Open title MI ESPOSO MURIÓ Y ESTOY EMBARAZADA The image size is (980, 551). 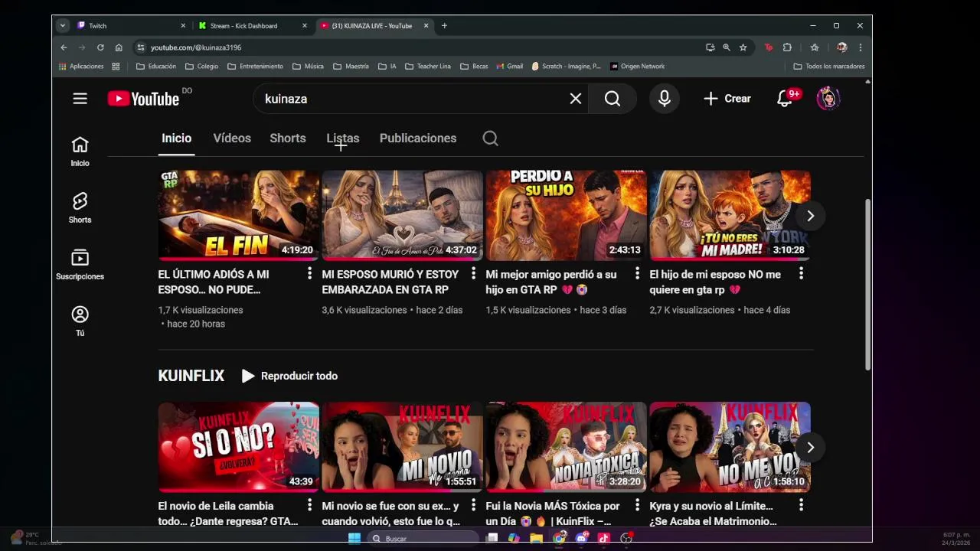click(390, 282)
